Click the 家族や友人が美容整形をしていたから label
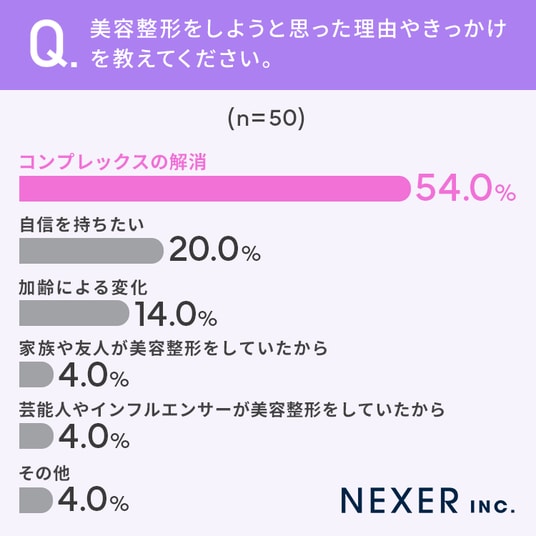The width and height of the screenshot is (536, 536). (x=174, y=348)
